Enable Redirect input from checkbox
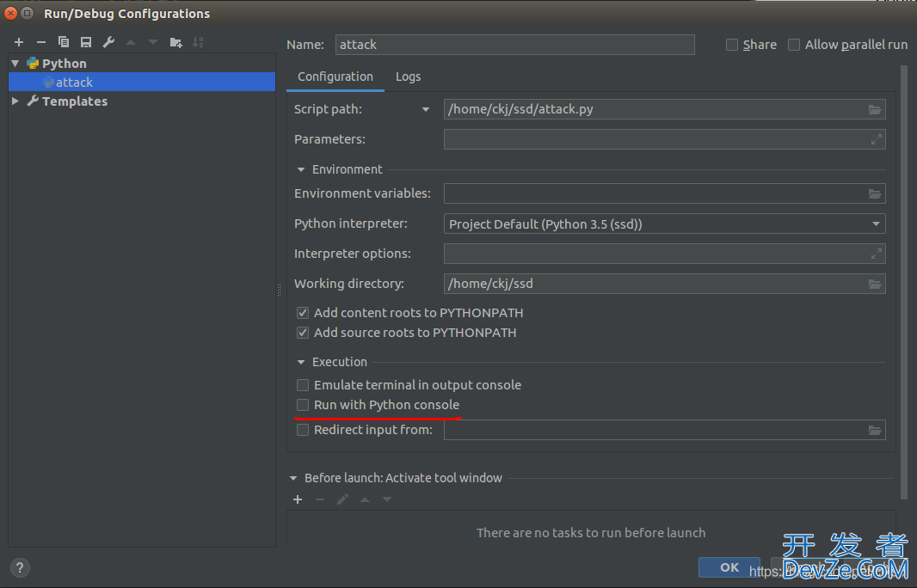This screenshot has width=917, height=588. coord(302,430)
